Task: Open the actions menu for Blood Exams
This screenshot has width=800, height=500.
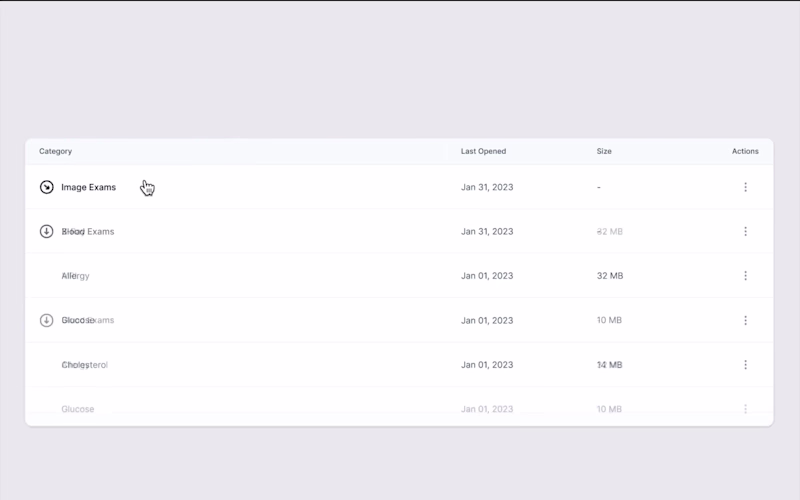Action: pyautogui.click(x=745, y=231)
